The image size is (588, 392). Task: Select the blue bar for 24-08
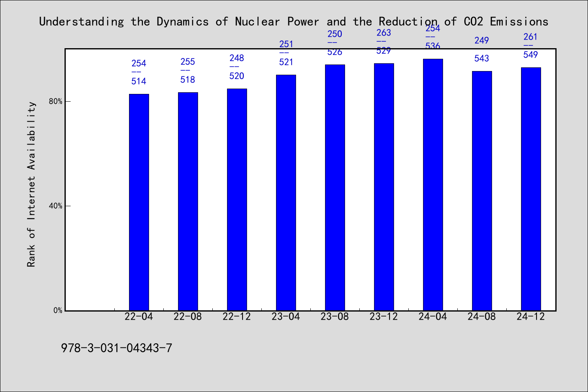point(482,191)
